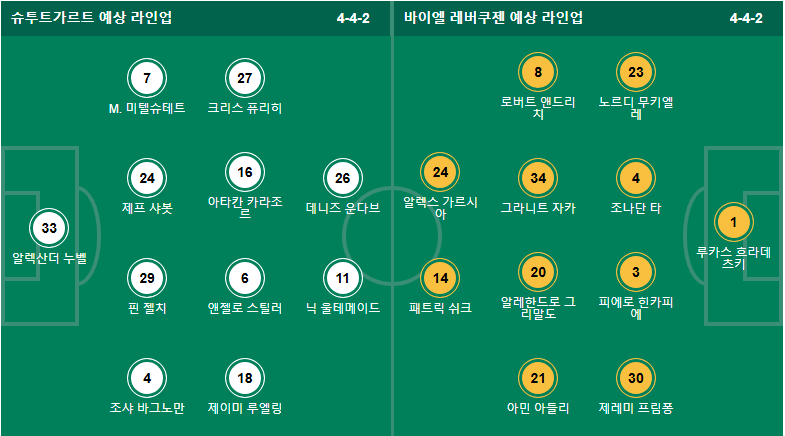The image size is (785, 436).
Task: Select the yellow number 23 player circle
Action: pos(636,72)
